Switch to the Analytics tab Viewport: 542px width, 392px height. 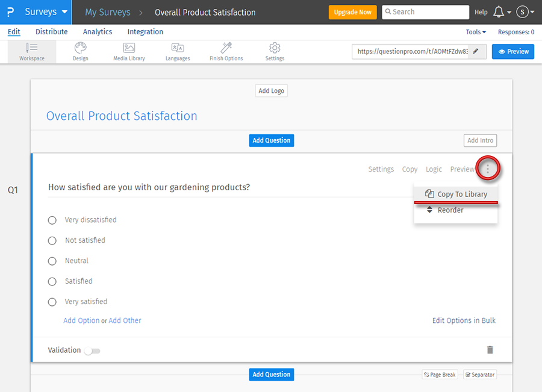click(98, 32)
